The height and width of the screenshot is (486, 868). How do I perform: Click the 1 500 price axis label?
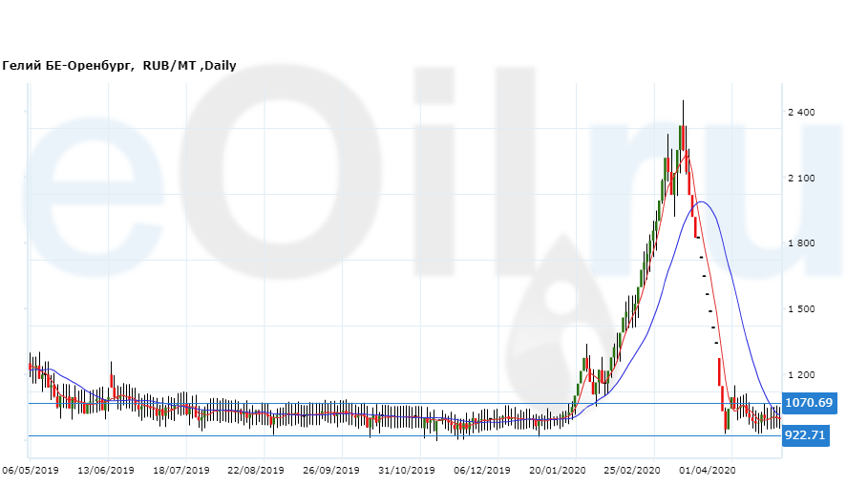tap(800, 309)
